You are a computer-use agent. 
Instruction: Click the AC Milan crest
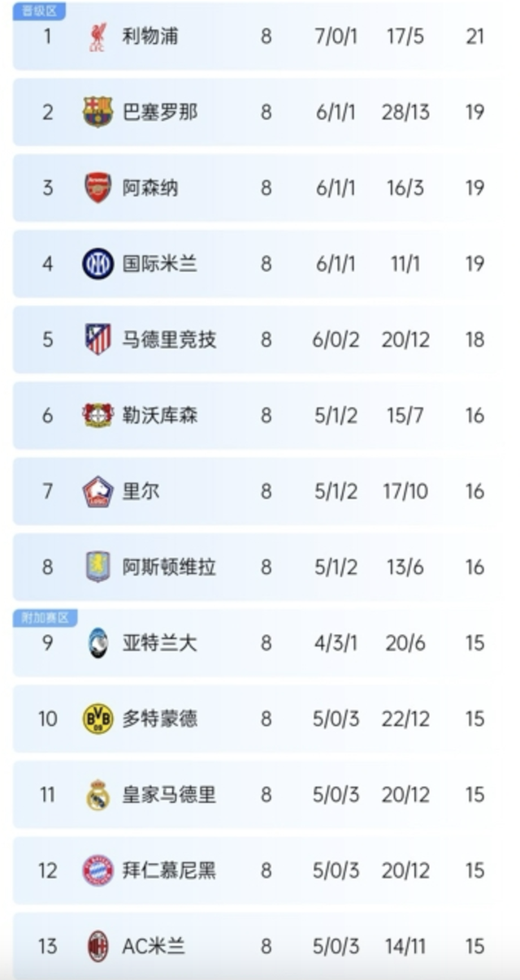(x=97, y=946)
